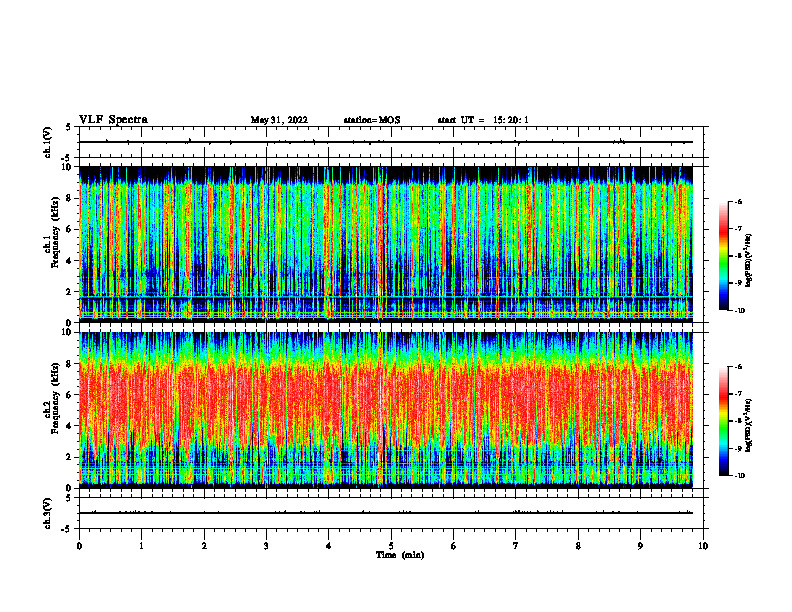This screenshot has width=792, height=612.
Task: Click the "-7" tick on ch.1 colorbar
Action: [x=739, y=229]
